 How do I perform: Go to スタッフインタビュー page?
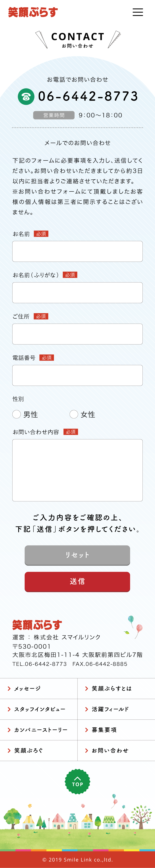click(x=39, y=709)
